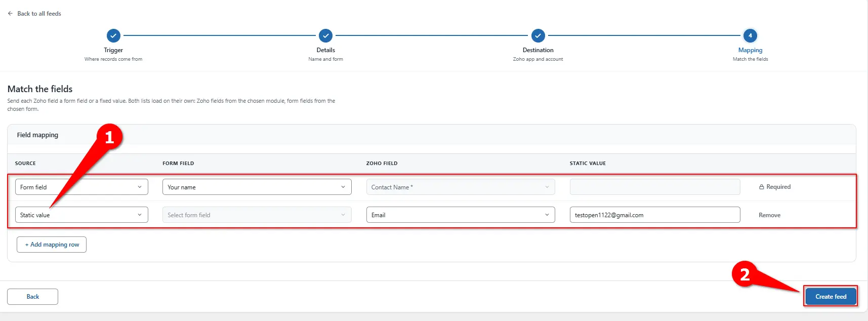868x321 pixels.
Task: Click the Details step checkmark circle
Action: click(325, 36)
